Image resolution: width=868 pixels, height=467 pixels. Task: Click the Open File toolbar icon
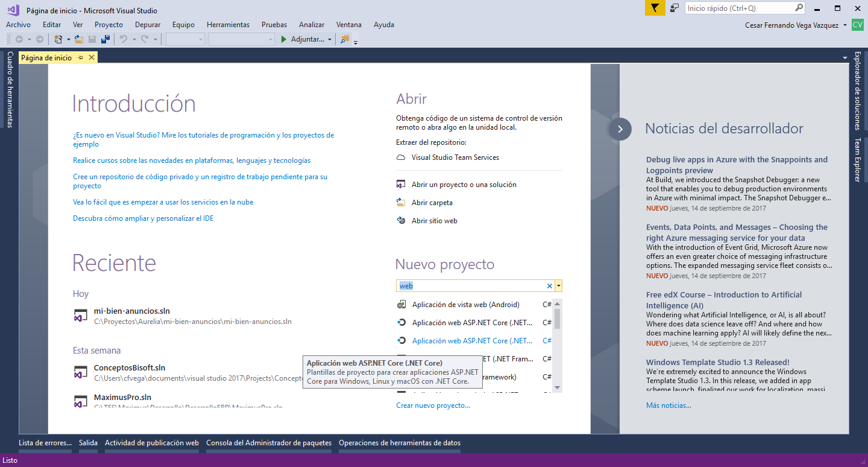click(78, 39)
